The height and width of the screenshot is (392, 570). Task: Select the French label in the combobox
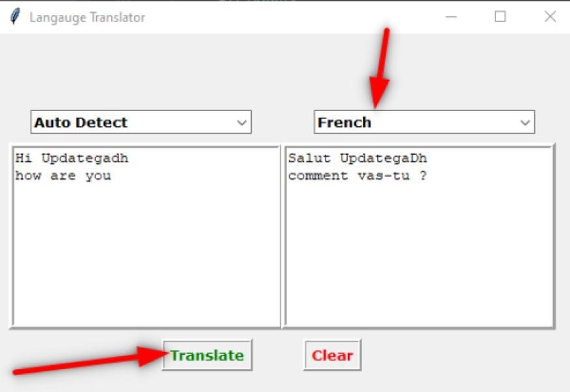(x=344, y=122)
